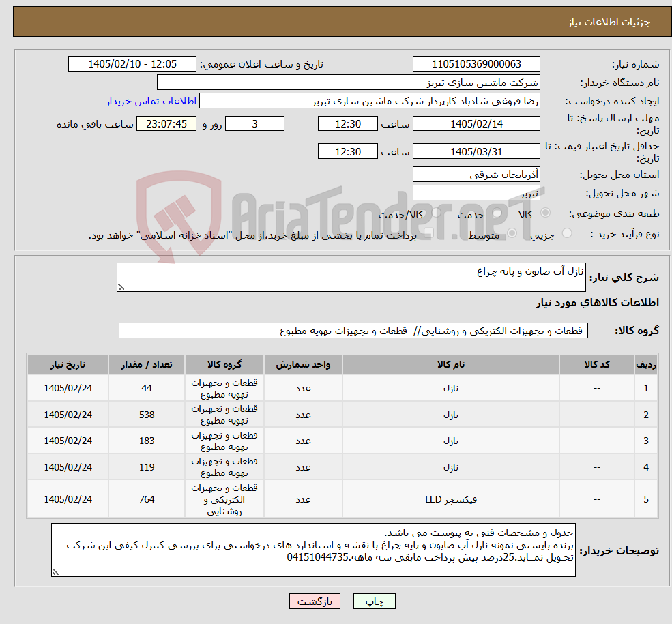672x624 pixels.
Task: Click quantity 183 in row 3
Action: click(x=147, y=441)
